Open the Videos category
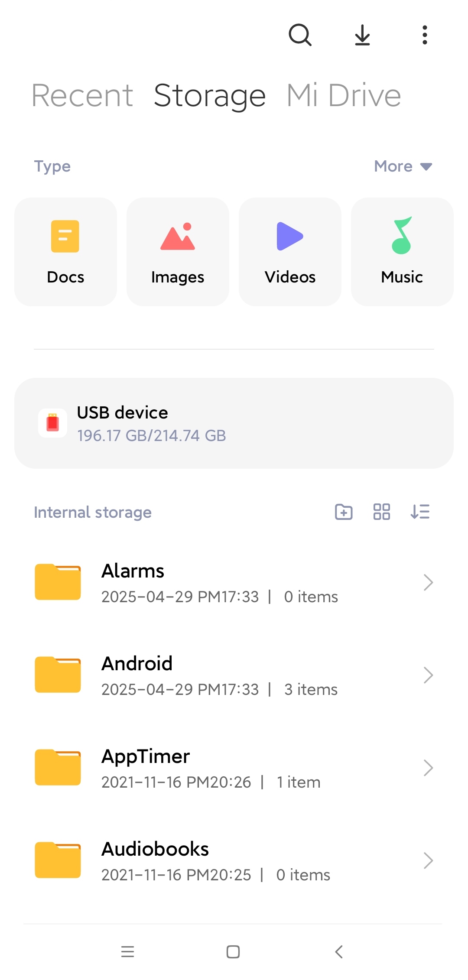 pyautogui.click(x=290, y=252)
